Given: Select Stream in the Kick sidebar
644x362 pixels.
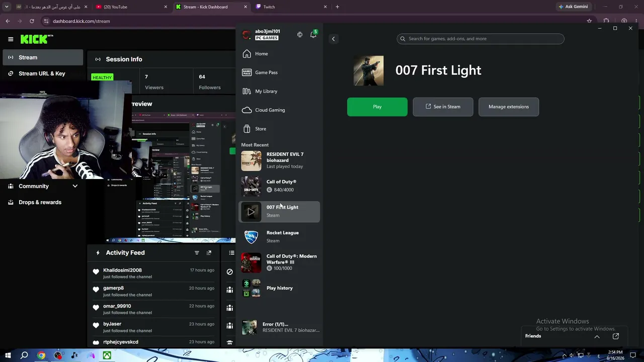Looking at the screenshot, I should pos(43,57).
